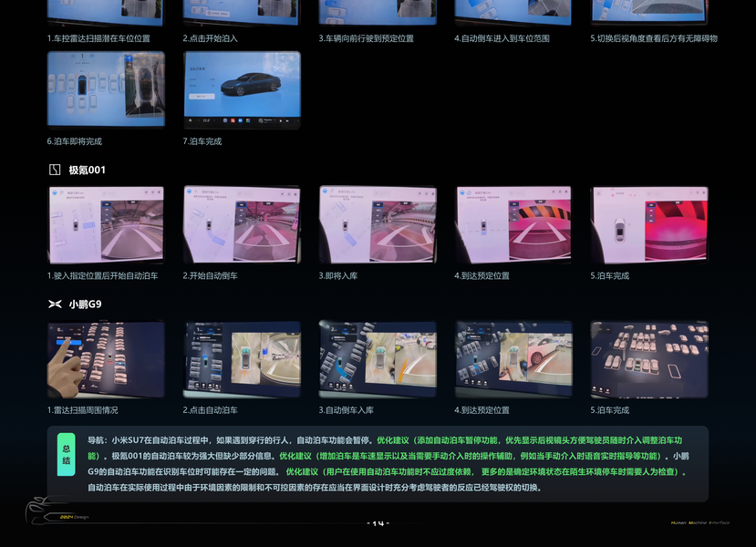Click the 2024 Design label

click(x=74, y=517)
